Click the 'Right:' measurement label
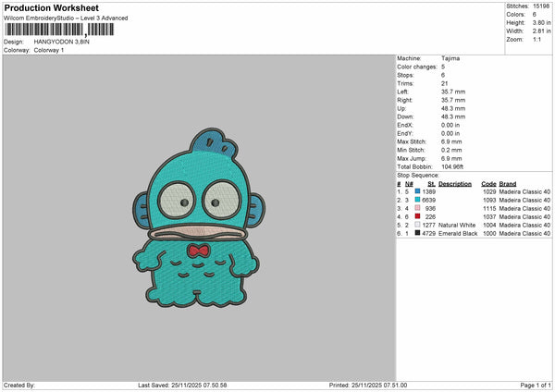This screenshot has width=555, height=392. pyautogui.click(x=404, y=100)
